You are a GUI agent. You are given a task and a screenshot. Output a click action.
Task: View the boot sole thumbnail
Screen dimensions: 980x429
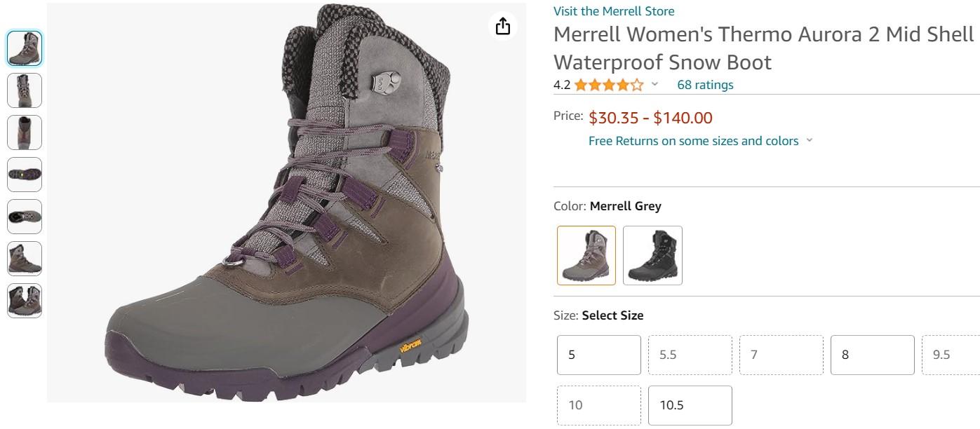click(x=25, y=175)
